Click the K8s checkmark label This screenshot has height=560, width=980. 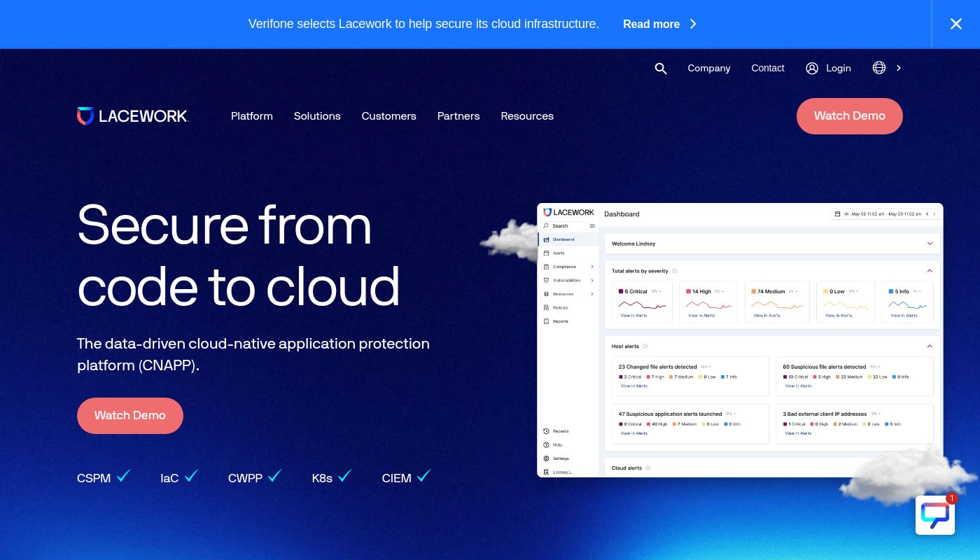(x=332, y=477)
